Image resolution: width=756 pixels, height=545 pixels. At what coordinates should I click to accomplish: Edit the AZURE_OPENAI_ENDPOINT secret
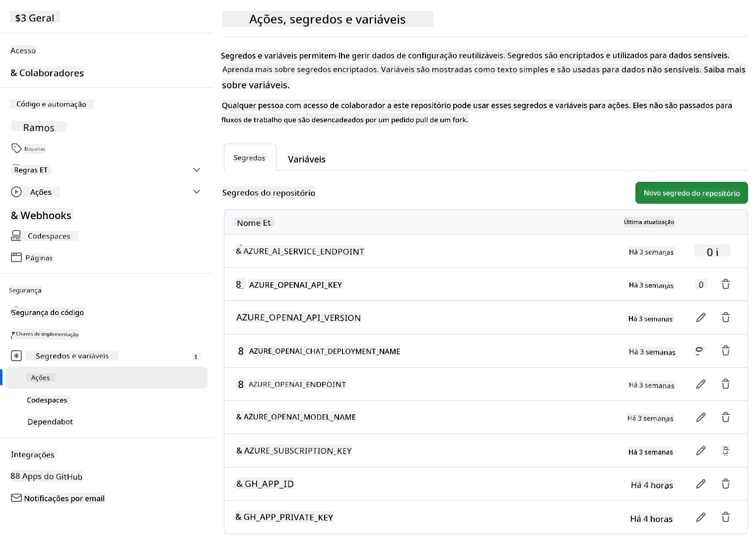click(701, 384)
